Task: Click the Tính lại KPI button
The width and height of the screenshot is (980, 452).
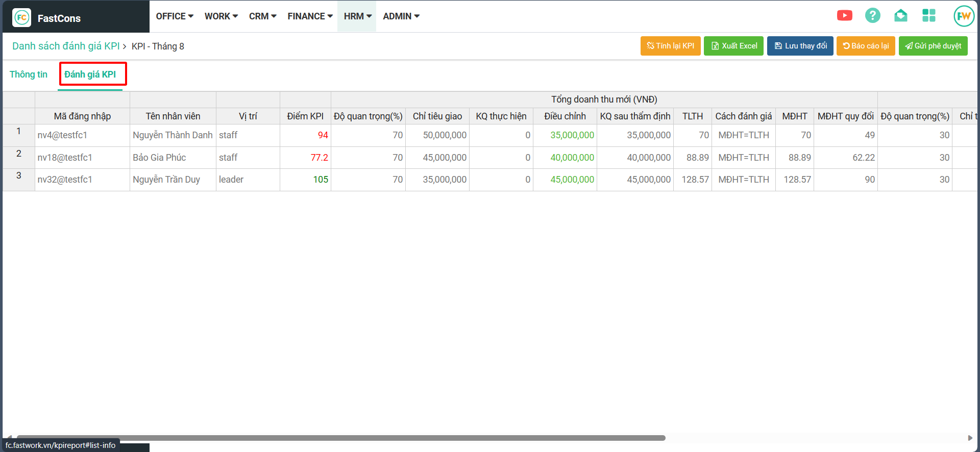Action: (670, 46)
